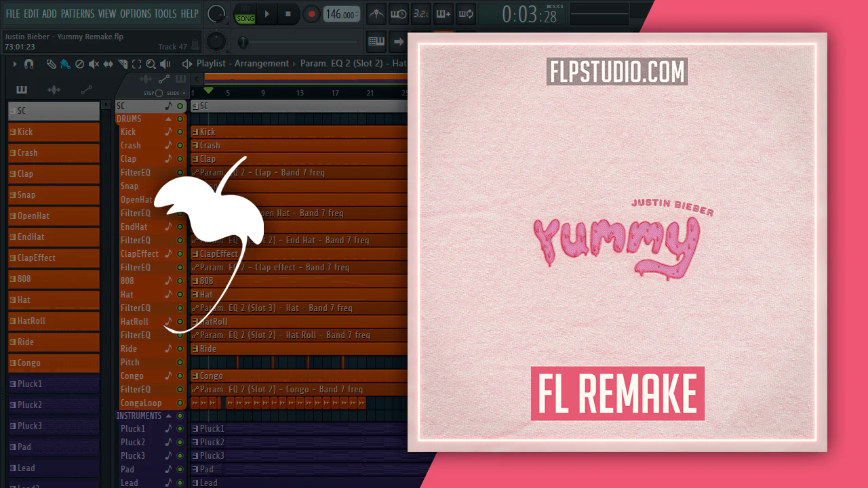
Task: Select the Draw pencil tool
Action: click(x=51, y=64)
